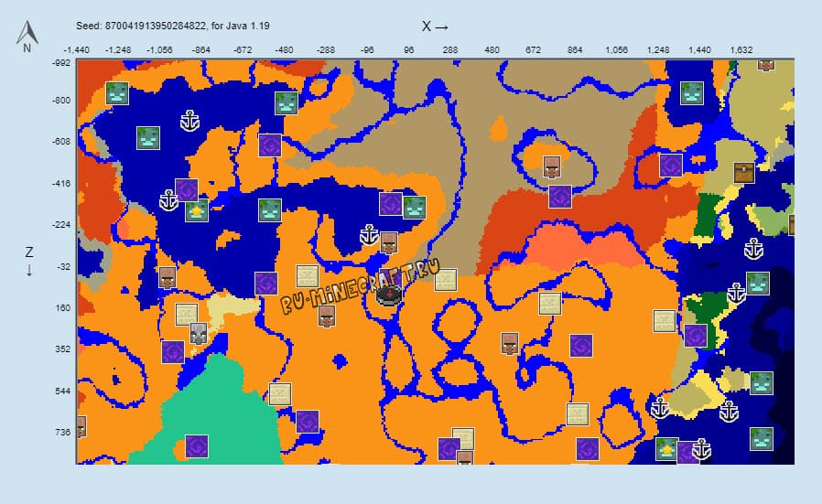Click Z axis label -32

click(63, 267)
